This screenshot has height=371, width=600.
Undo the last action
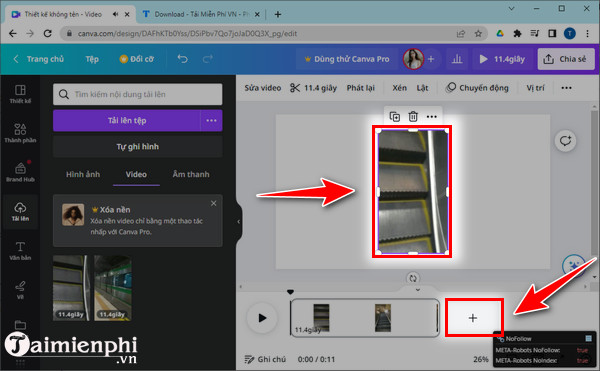183,59
